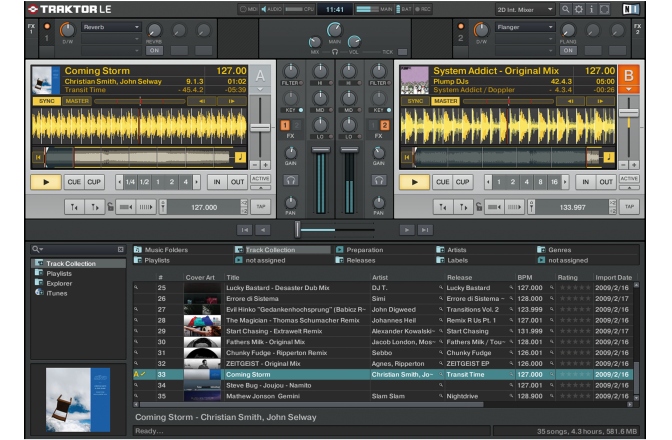Toggle FX 2 assign on right channel
The height and width of the screenshot is (440, 672).
(384, 125)
